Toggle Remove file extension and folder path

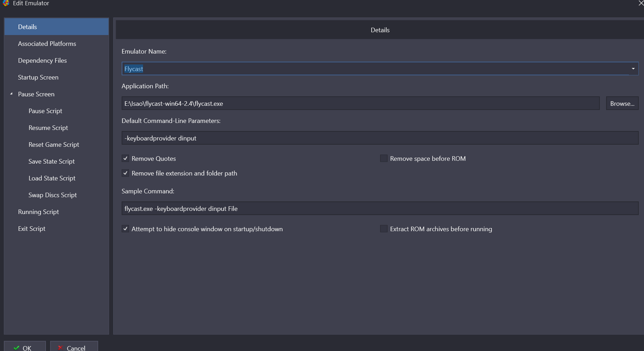(x=125, y=173)
